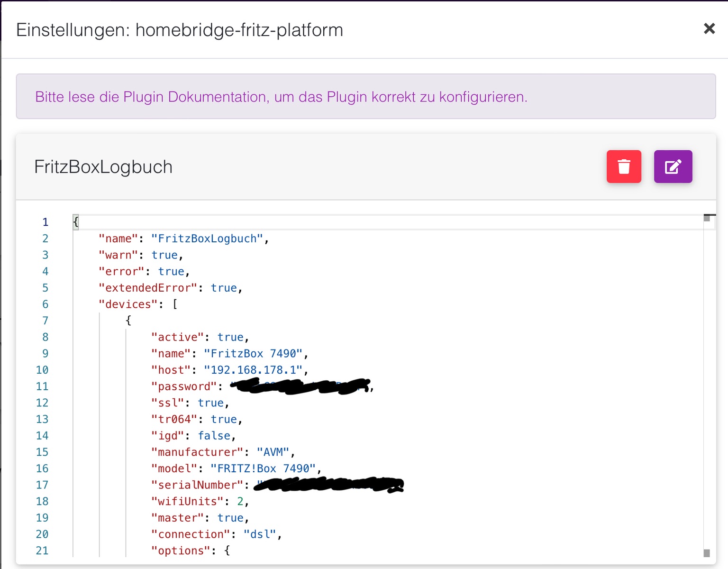Click the "name": "FritzBoxLogbuch" value

coord(207,239)
